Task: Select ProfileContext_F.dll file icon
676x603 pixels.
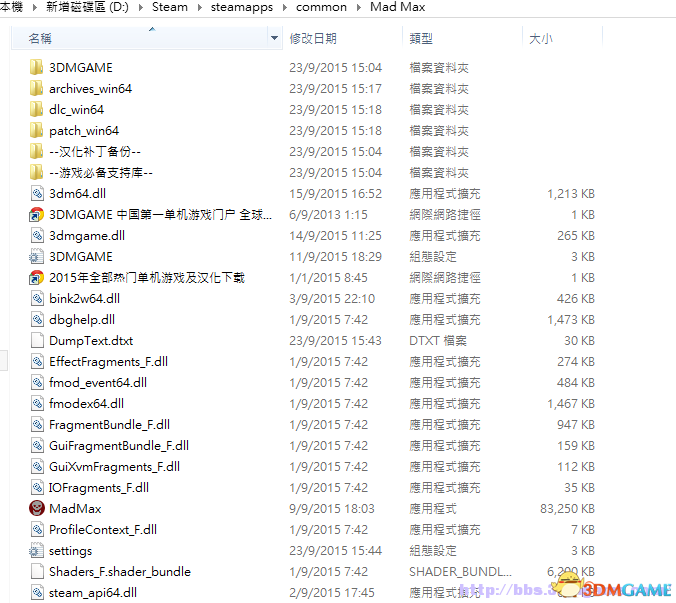Action: (x=37, y=529)
